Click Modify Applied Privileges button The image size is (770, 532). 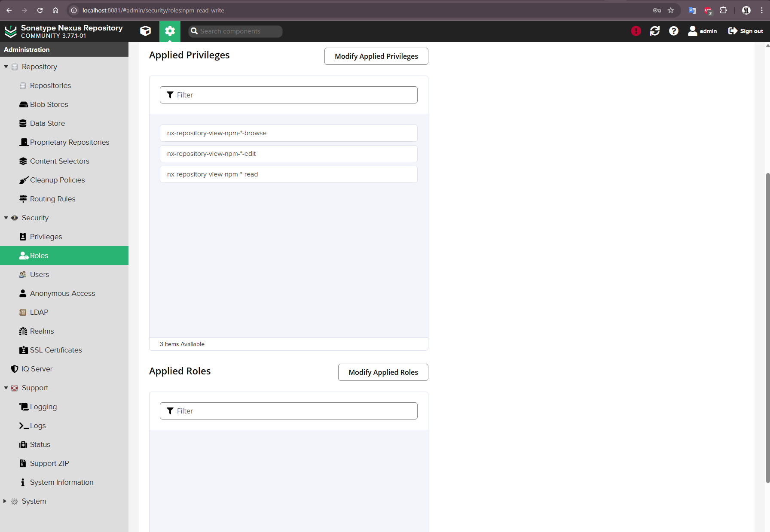376,56
